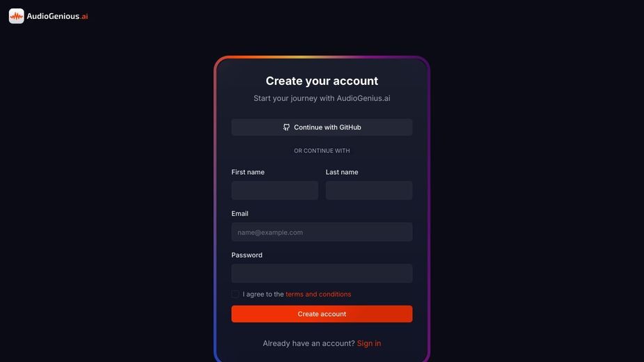Click the Last name label

click(x=342, y=172)
